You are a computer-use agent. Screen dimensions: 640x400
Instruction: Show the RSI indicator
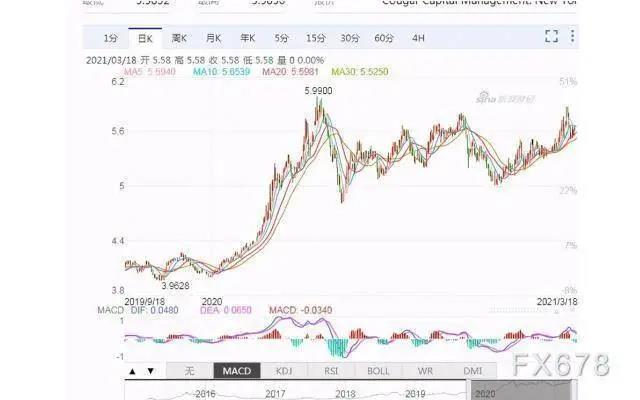(332, 371)
